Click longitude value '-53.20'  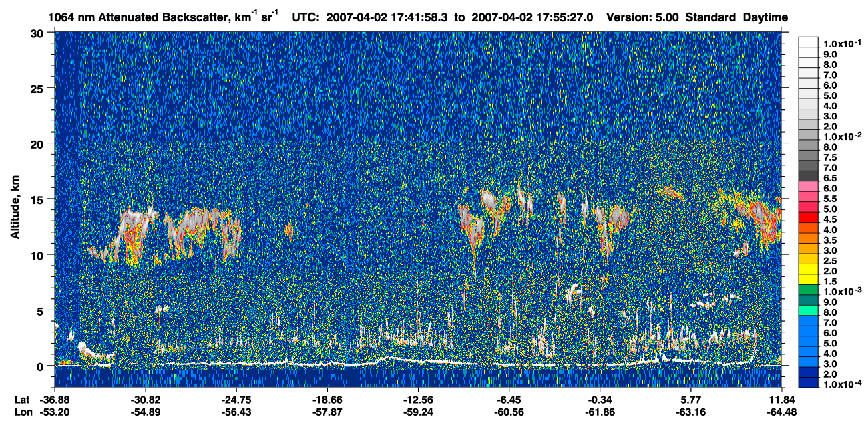[x=55, y=412]
